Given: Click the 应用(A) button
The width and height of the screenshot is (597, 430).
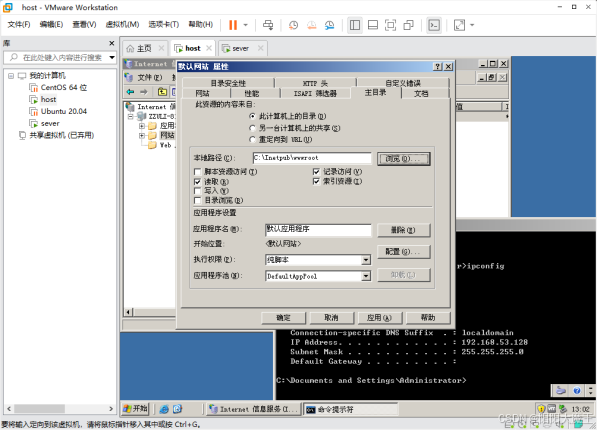Looking at the screenshot, I should [379, 318].
